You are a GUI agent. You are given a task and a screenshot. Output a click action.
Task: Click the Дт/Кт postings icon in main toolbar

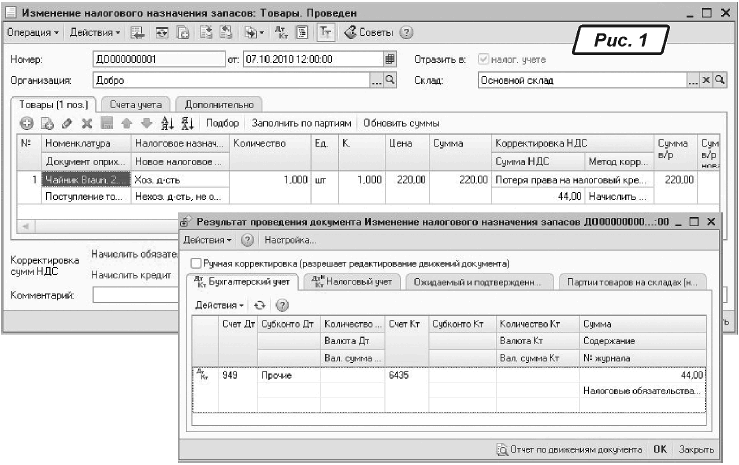coord(281,32)
